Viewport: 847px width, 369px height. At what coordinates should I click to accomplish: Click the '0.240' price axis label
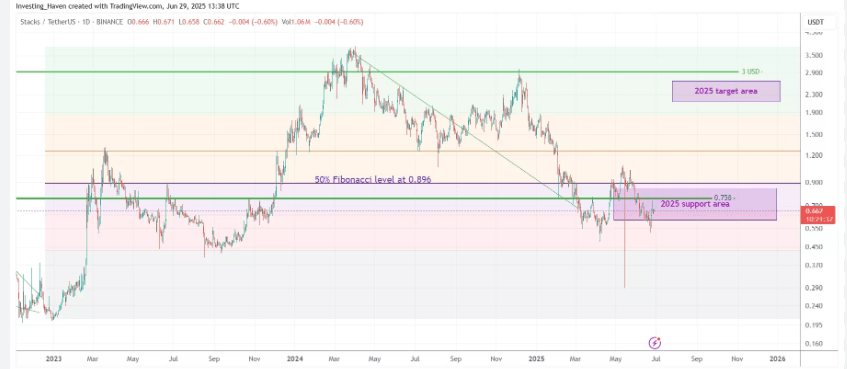coord(814,306)
